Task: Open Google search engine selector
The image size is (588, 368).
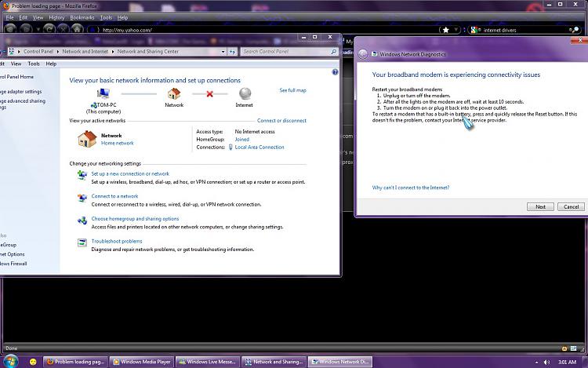Action: coord(476,30)
